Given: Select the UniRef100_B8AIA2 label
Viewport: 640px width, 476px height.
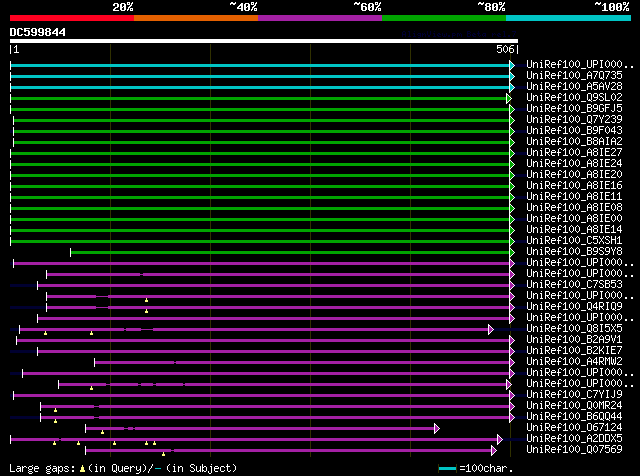Looking at the screenshot, I should tap(574, 142).
